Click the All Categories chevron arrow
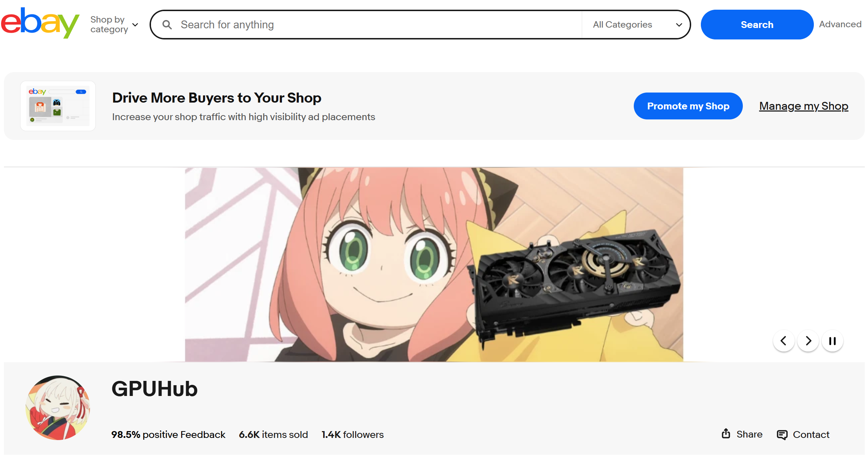The image size is (868, 458). click(x=679, y=25)
